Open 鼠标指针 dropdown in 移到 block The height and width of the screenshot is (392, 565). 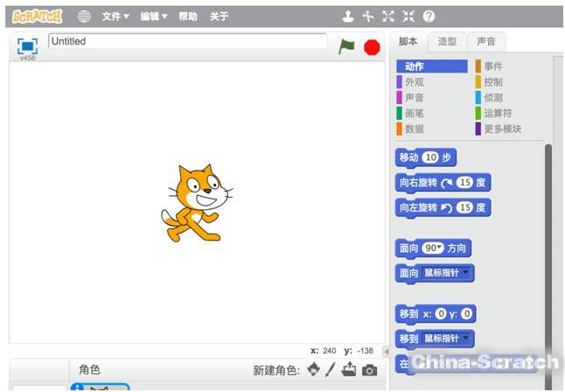pyautogui.click(x=464, y=338)
